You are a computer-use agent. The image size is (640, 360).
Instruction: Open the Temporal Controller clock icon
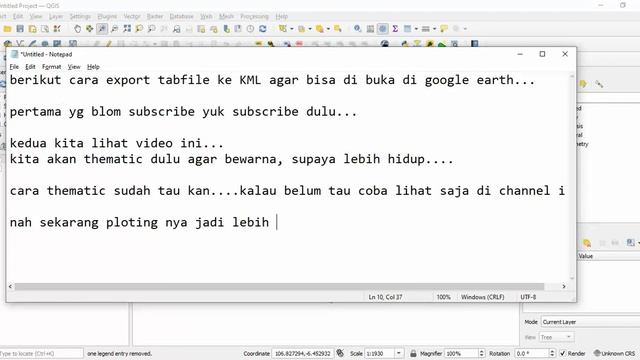click(x=250, y=29)
